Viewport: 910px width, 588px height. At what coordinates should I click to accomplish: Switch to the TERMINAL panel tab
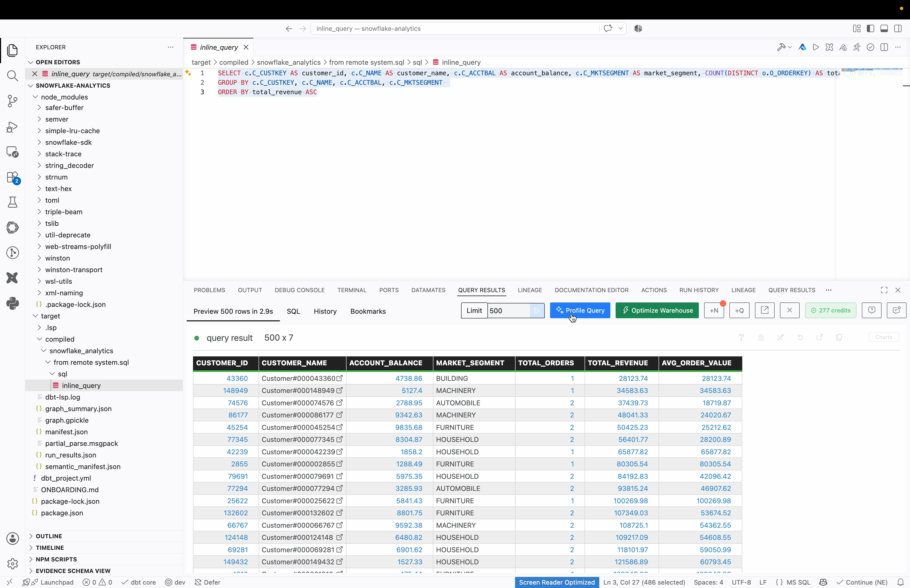pyautogui.click(x=352, y=290)
